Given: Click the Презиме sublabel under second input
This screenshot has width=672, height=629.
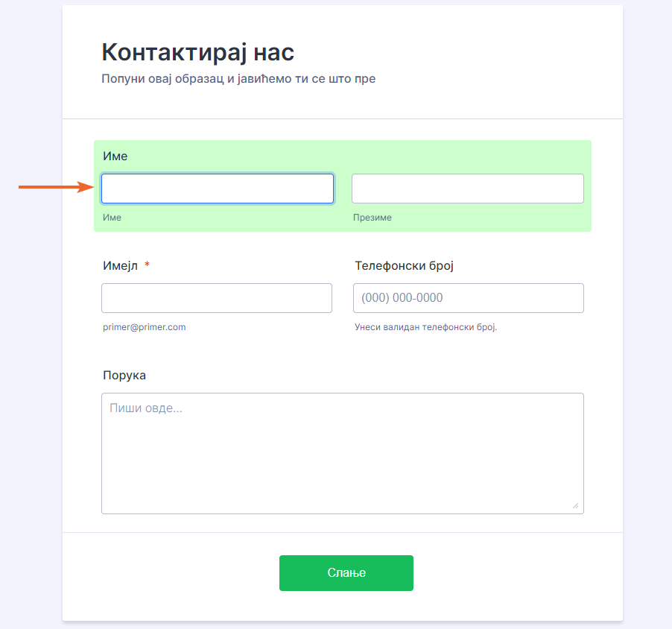Looking at the screenshot, I should [372, 218].
